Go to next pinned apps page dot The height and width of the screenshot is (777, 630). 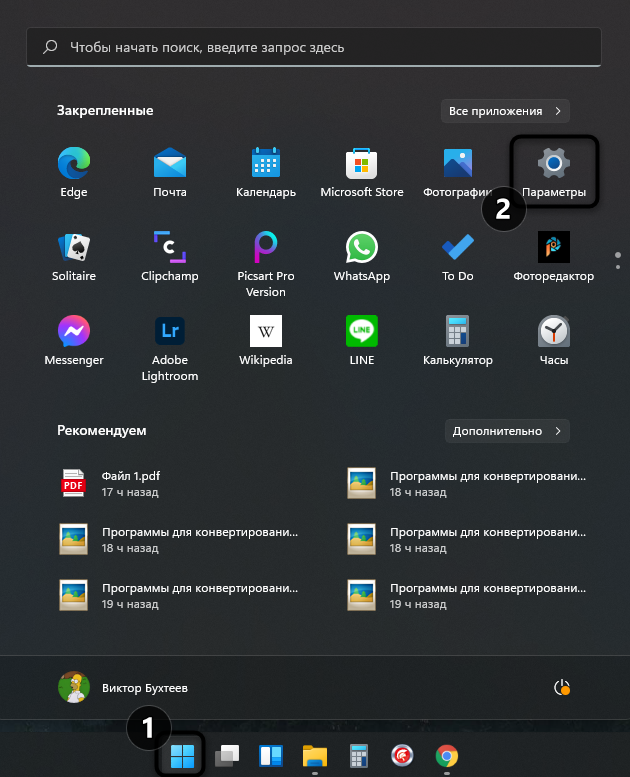click(618, 267)
